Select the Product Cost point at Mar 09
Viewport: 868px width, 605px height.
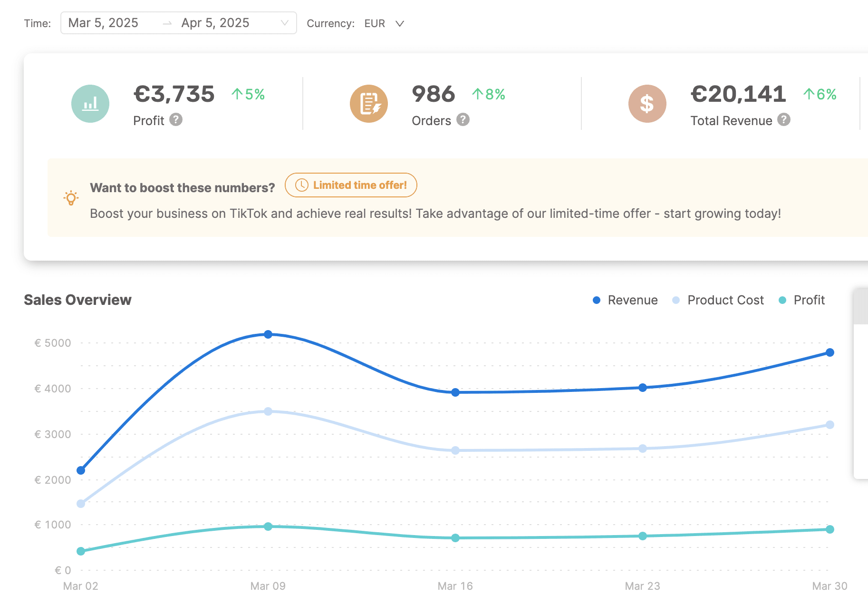268,411
